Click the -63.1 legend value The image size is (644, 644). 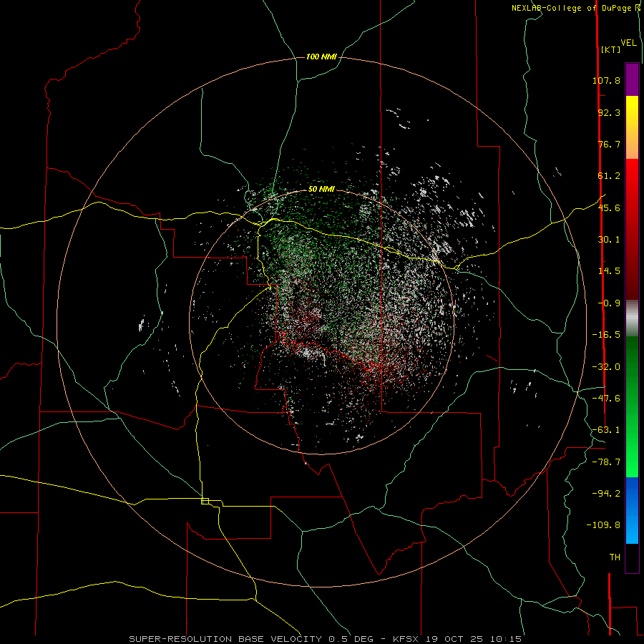click(606, 430)
